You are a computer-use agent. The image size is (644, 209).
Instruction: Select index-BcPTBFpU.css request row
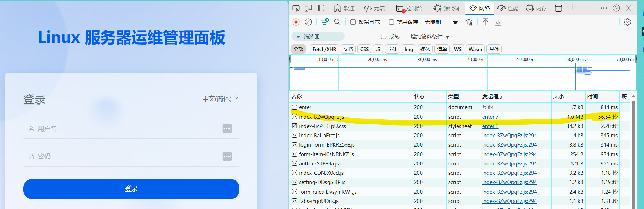pos(460,126)
